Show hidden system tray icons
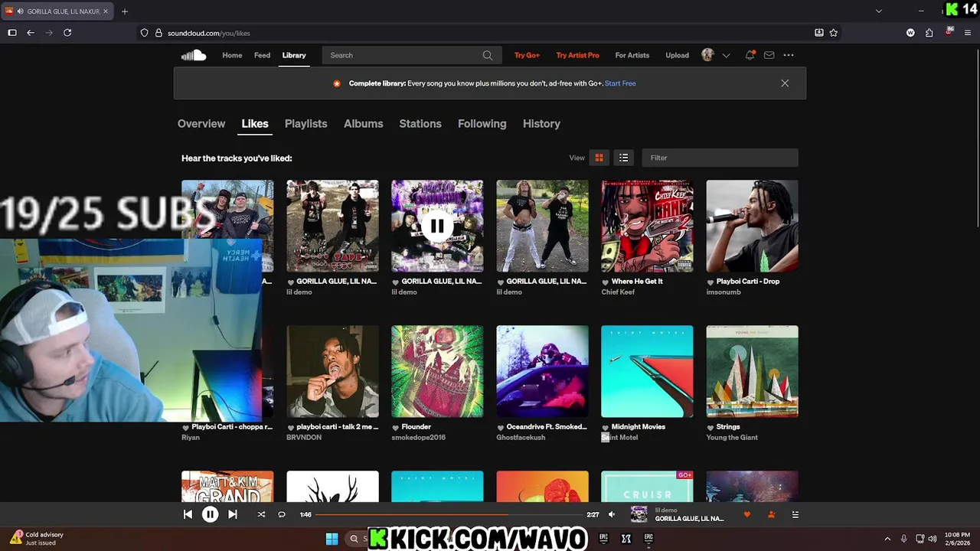 [x=887, y=539]
